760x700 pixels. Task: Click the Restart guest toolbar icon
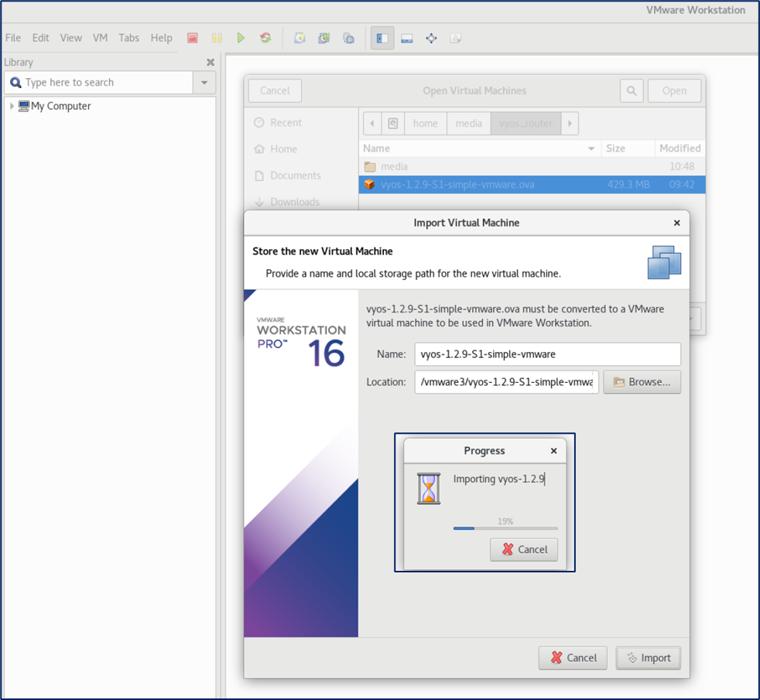tap(265, 38)
